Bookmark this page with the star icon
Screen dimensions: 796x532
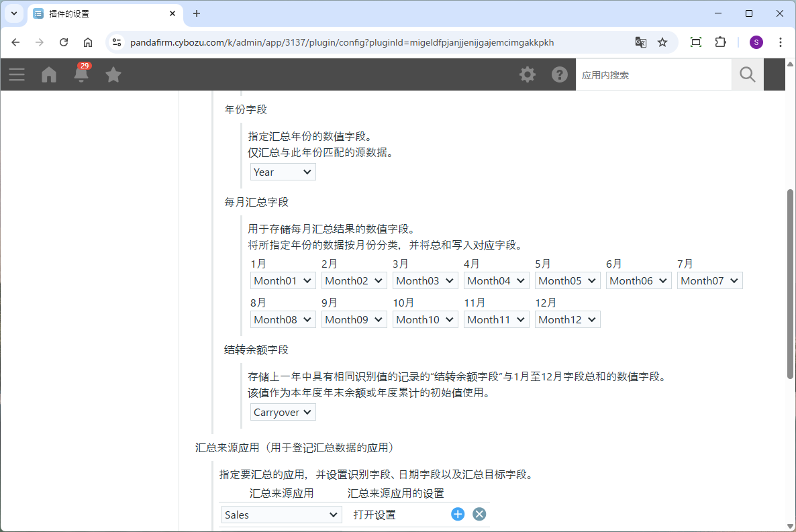point(662,42)
